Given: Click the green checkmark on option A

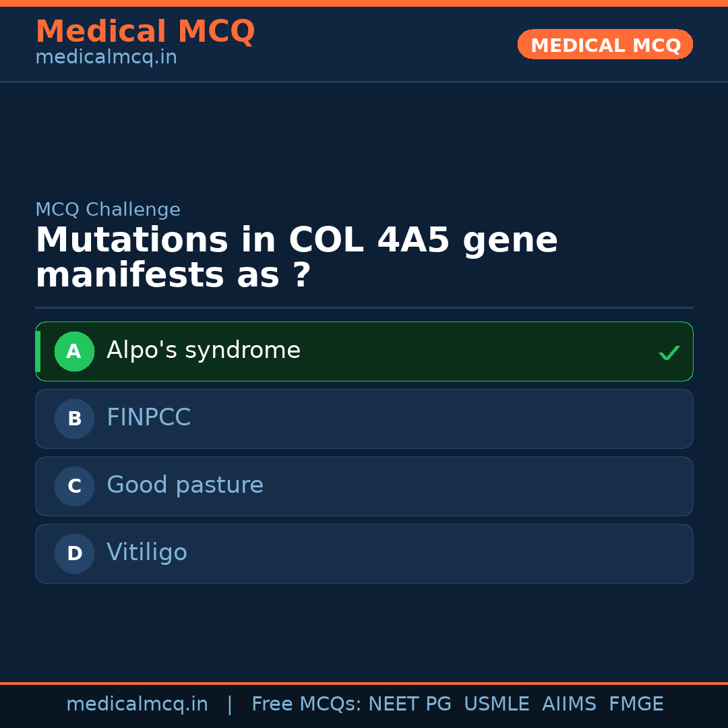Looking at the screenshot, I should coord(669,353).
